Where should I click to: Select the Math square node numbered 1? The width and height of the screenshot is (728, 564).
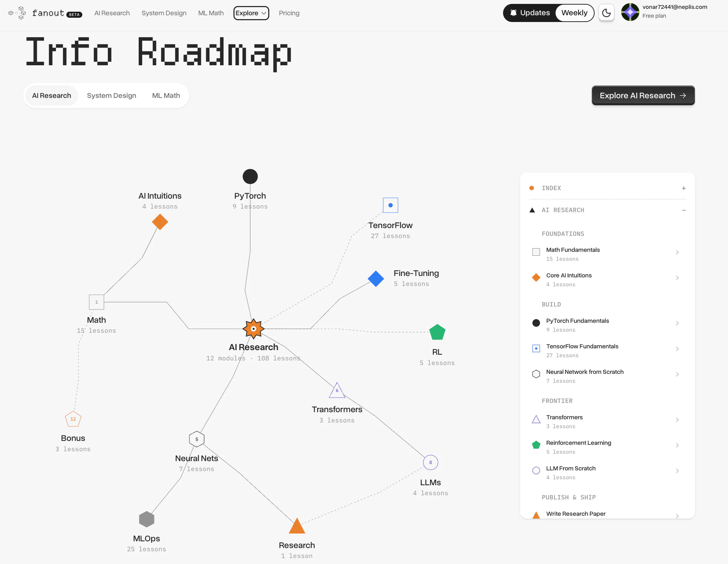pos(96,302)
